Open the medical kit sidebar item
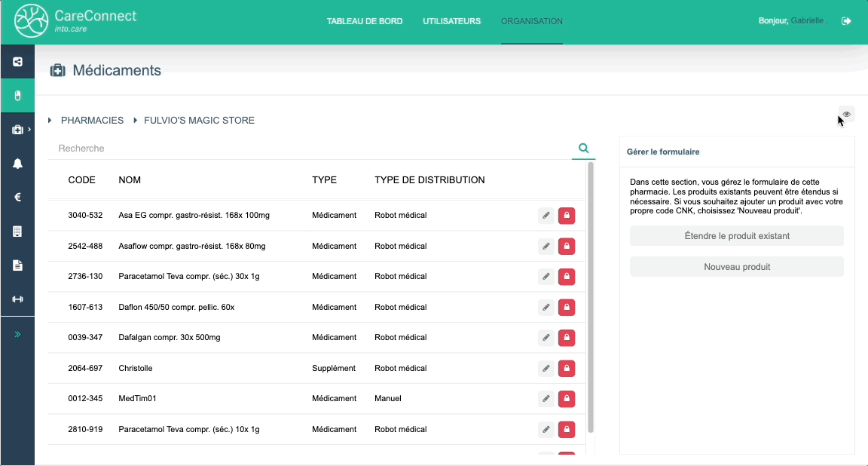 tap(18, 130)
